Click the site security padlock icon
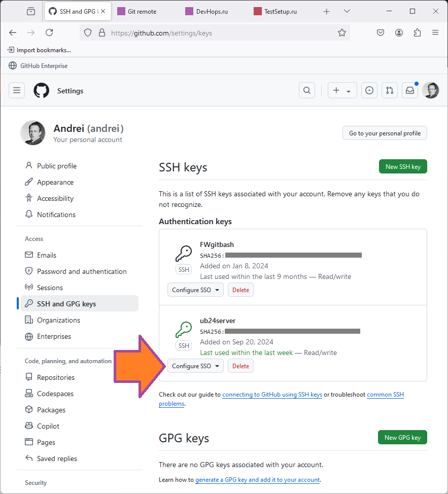Screen dimensions: 448x494 pyautogui.click(x=102, y=33)
